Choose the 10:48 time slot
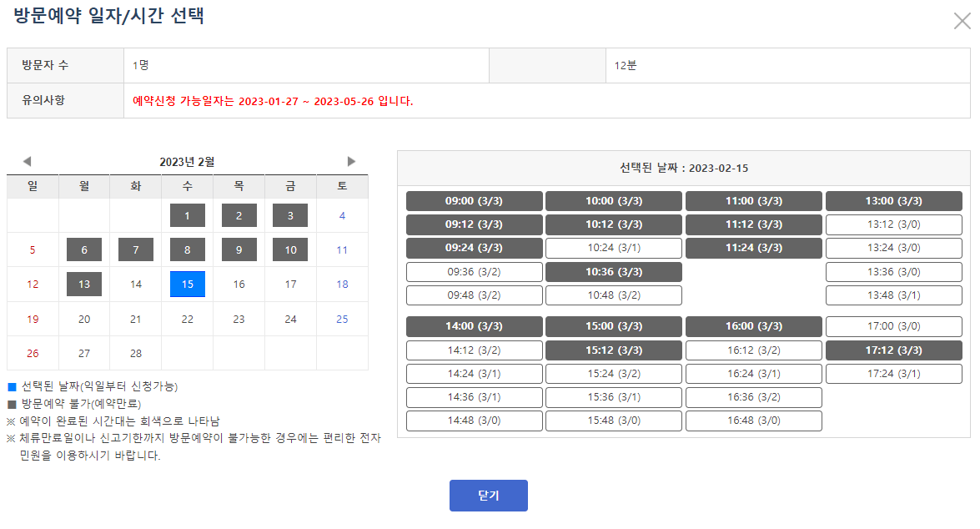 tap(614, 295)
